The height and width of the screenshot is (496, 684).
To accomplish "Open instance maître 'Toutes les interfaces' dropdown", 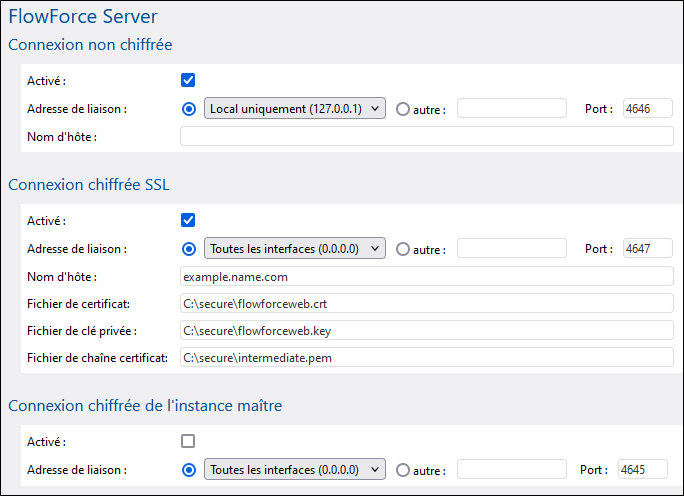I will [x=294, y=468].
